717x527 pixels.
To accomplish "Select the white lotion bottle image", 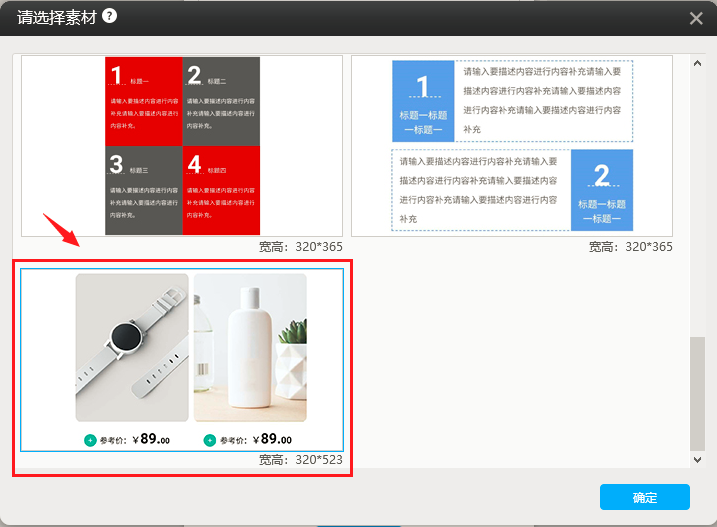I will [x=250, y=348].
